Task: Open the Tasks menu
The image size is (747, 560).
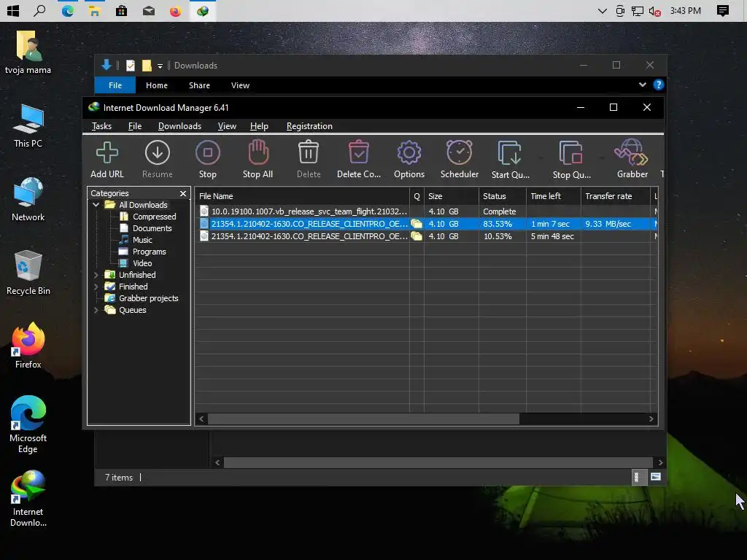Action: click(x=101, y=126)
